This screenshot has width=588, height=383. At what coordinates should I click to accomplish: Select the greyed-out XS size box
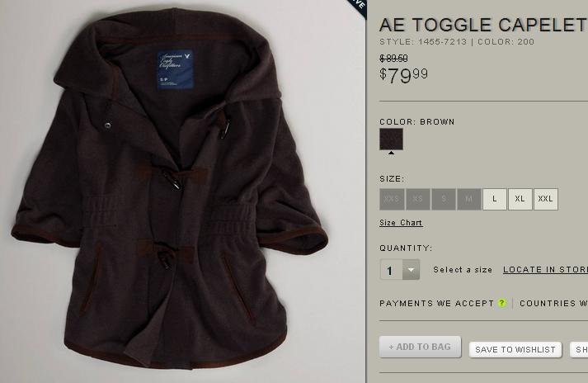[418, 199]
